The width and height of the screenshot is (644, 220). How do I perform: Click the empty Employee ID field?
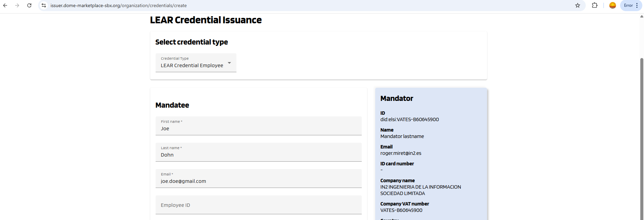tap(258, 205)
